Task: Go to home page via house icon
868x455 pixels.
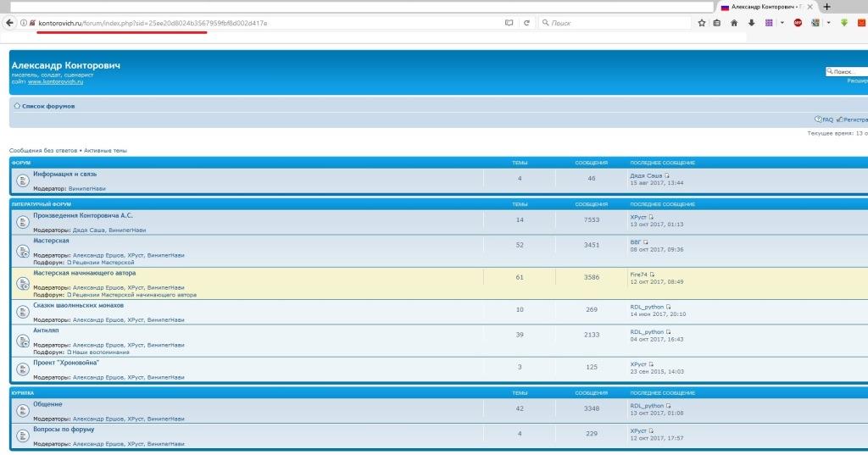Action: tap(734, 23)
